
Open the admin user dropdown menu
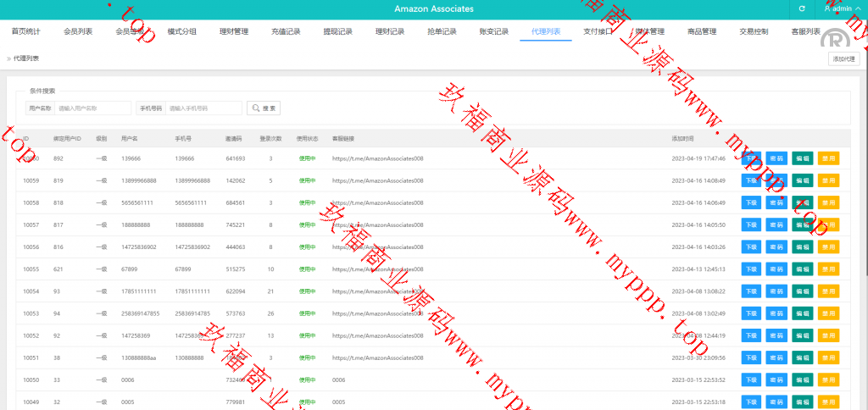(838, 8)
